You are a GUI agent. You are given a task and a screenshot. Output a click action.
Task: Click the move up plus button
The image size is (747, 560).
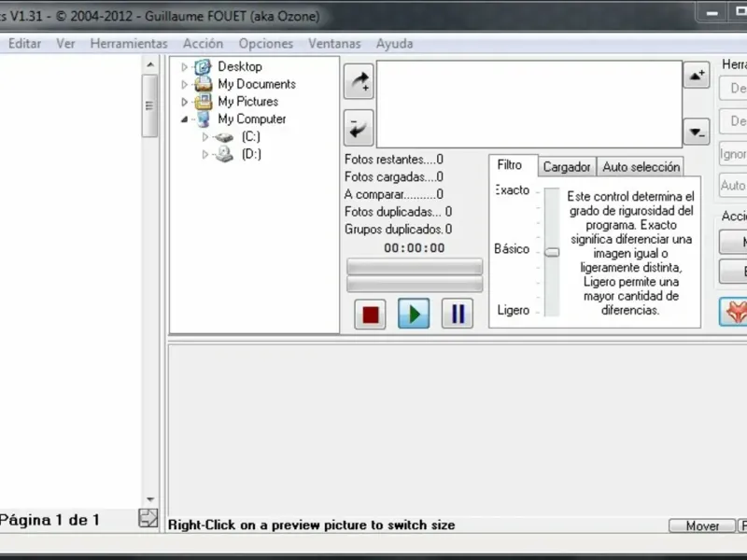click(x=697, y=75)
